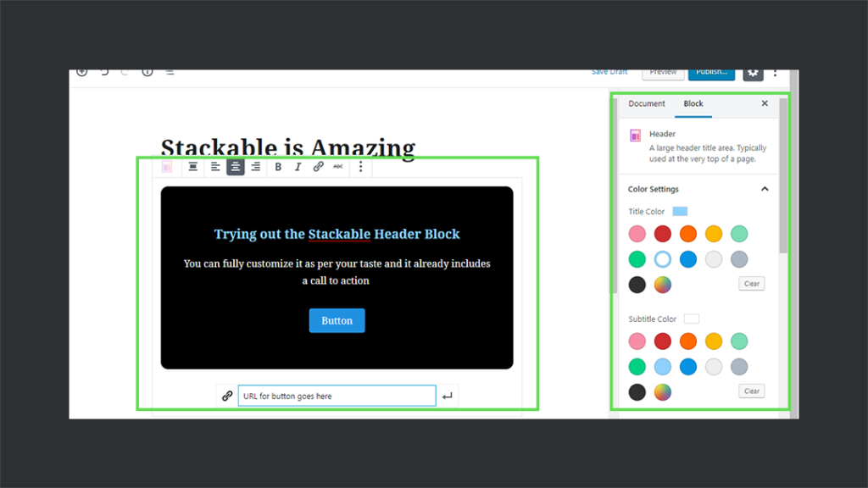Pick black for Subtitle Color
868x488 pixels.
(637, 392)
